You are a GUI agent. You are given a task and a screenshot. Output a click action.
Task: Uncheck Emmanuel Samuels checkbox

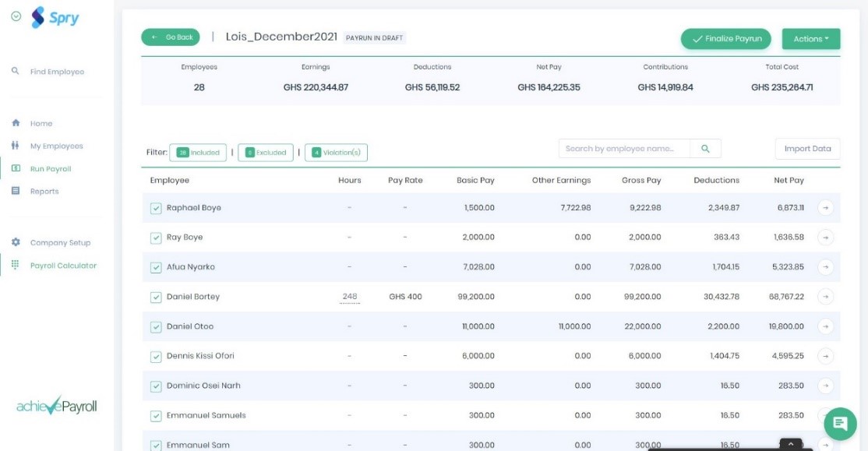click(156, 416)
